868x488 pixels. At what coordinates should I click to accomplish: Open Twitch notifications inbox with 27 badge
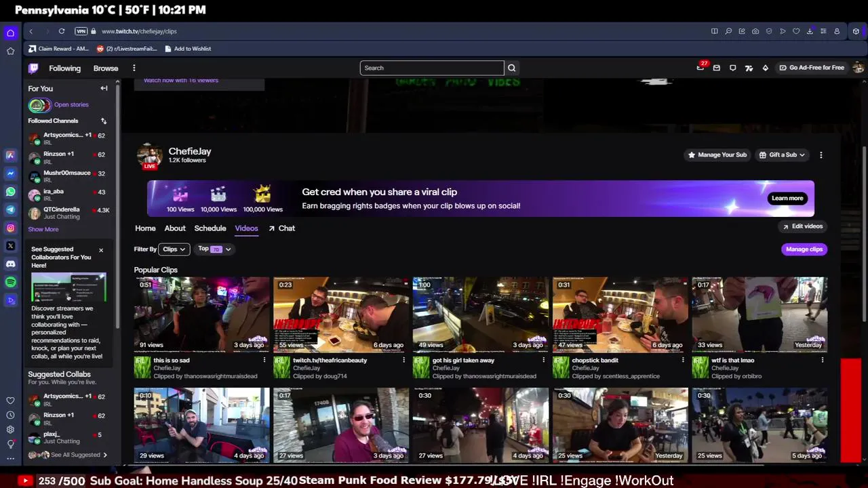pyautogui.click(x=701, y=68)
